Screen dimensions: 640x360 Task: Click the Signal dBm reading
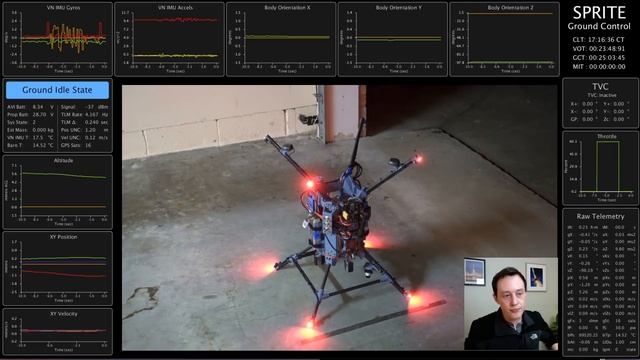coord(84,107)
